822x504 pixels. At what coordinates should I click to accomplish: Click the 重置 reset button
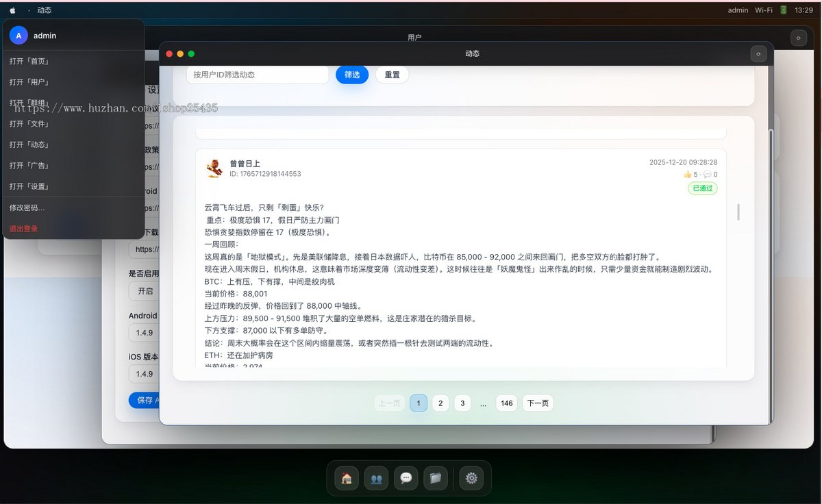point(392,75)
